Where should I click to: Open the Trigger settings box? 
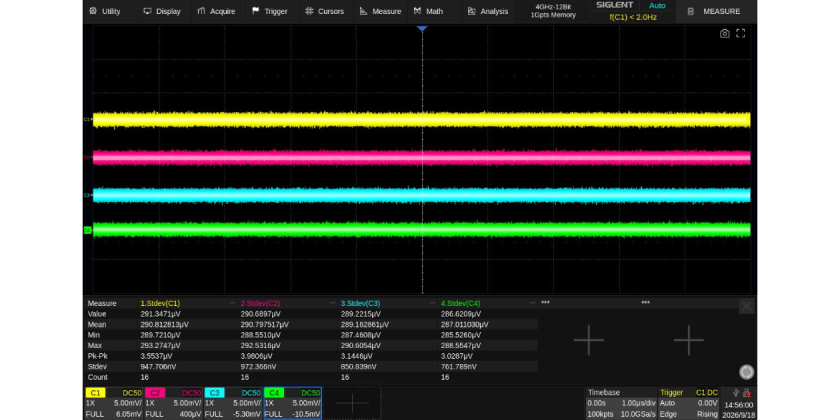pos(688,403)
